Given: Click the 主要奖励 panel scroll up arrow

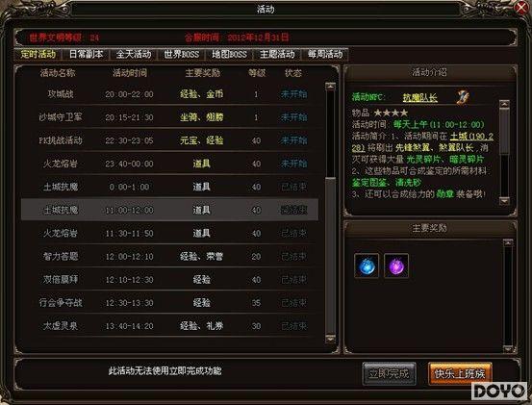Looking at the screenshot, I should coord(508,242).
